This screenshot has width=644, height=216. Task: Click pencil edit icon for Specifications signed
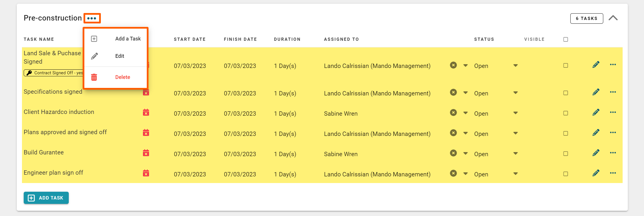coord(596,92)
